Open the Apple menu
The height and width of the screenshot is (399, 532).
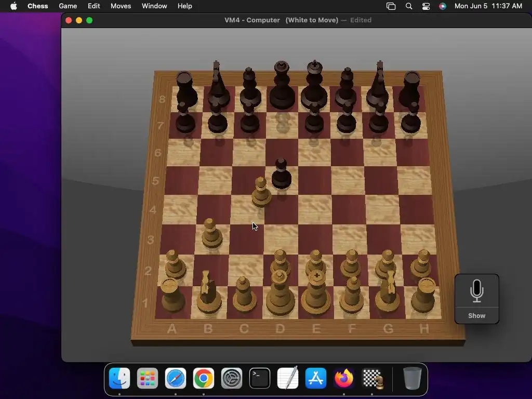(x=14, y=6)
